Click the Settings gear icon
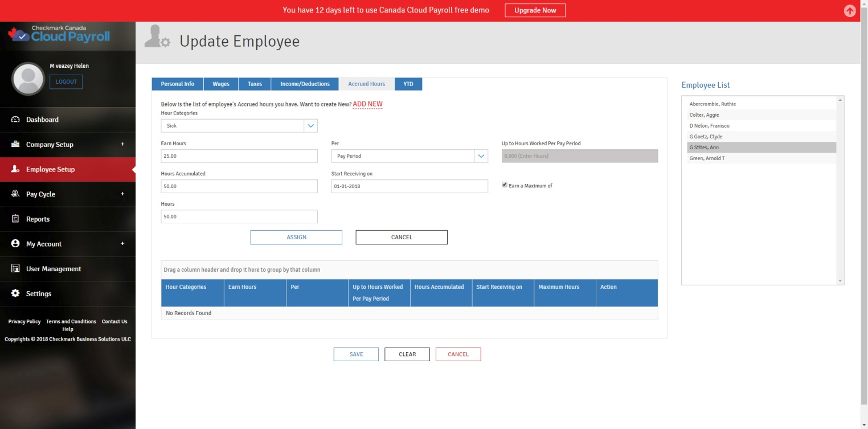 click(15, 293)
